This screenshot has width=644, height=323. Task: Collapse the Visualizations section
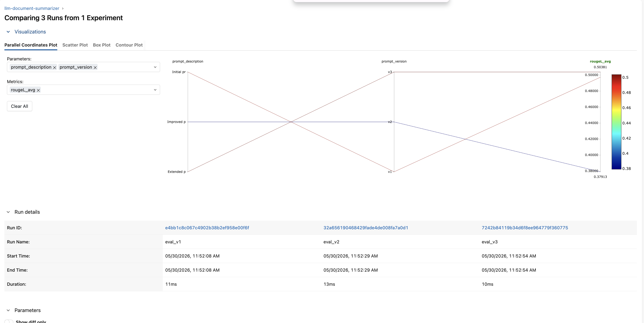pyautogui.click(x=8, y=32)
